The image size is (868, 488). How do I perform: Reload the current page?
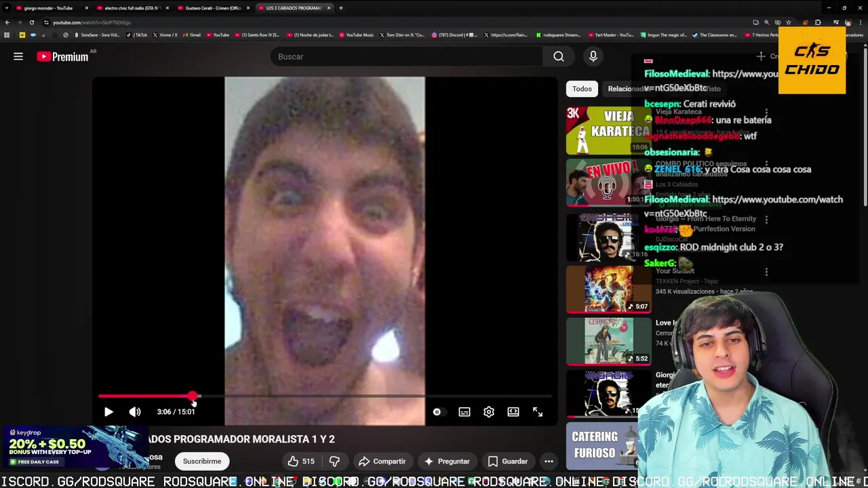31,22
